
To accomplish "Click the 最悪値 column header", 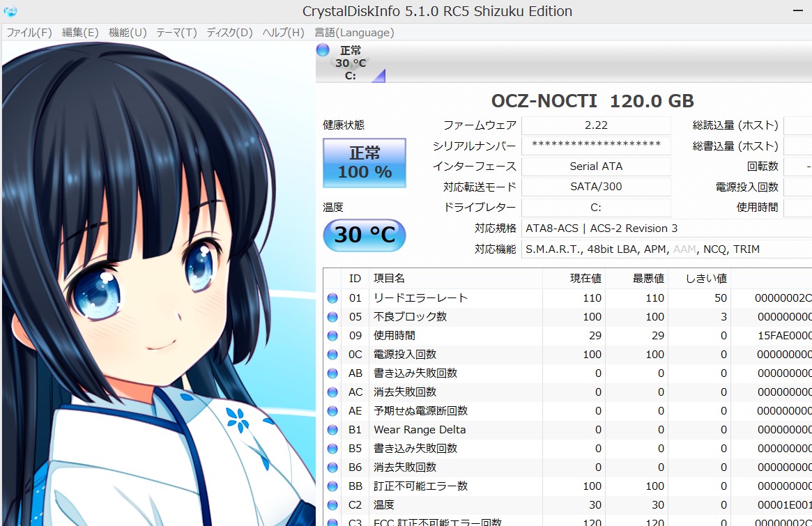I will tap(636, 279).
